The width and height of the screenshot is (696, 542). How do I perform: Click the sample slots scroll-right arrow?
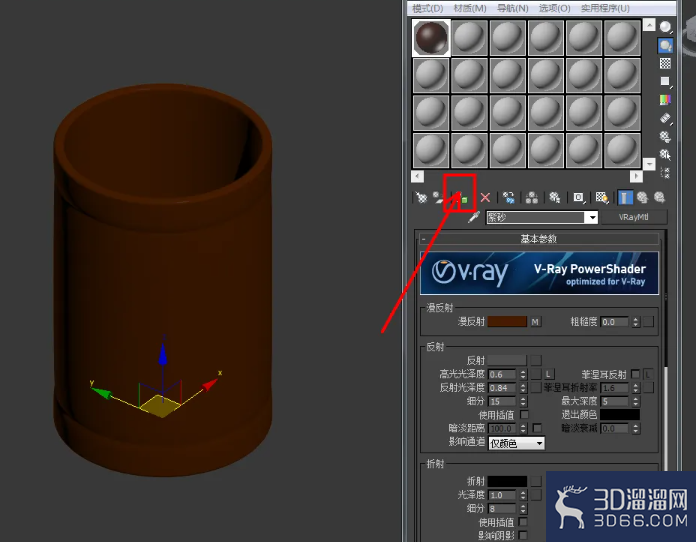pos(636,176)
